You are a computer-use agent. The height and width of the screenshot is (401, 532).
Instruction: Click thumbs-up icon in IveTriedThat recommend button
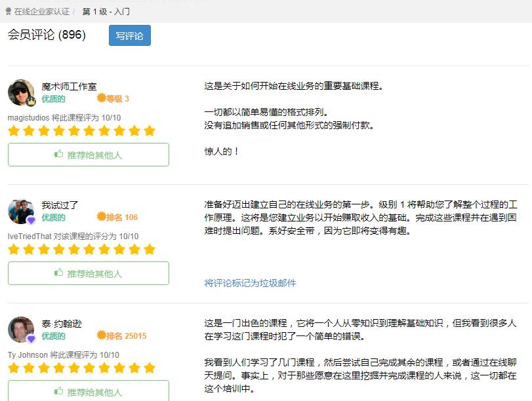click(58, 273)
